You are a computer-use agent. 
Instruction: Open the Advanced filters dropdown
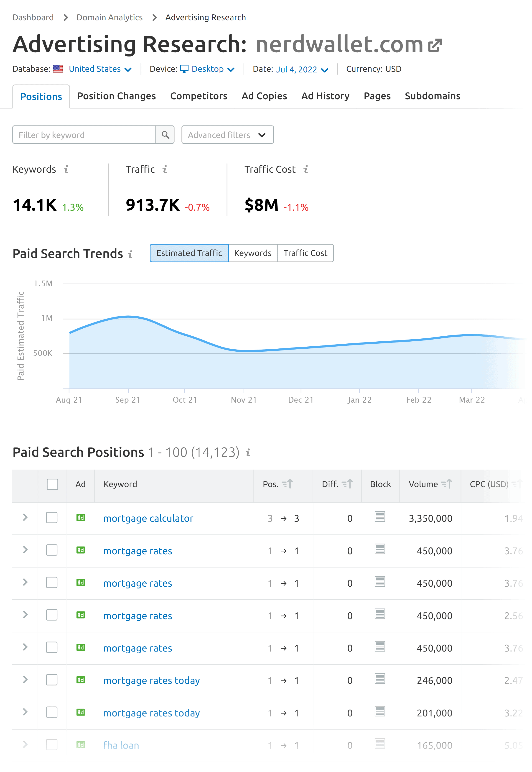pyautogui.click(x=227, y=135)
